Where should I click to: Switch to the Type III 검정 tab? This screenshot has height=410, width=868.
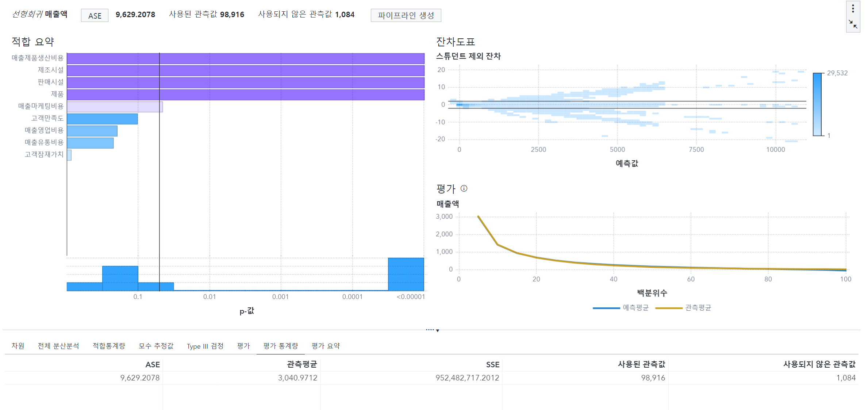tap(205, 346)
